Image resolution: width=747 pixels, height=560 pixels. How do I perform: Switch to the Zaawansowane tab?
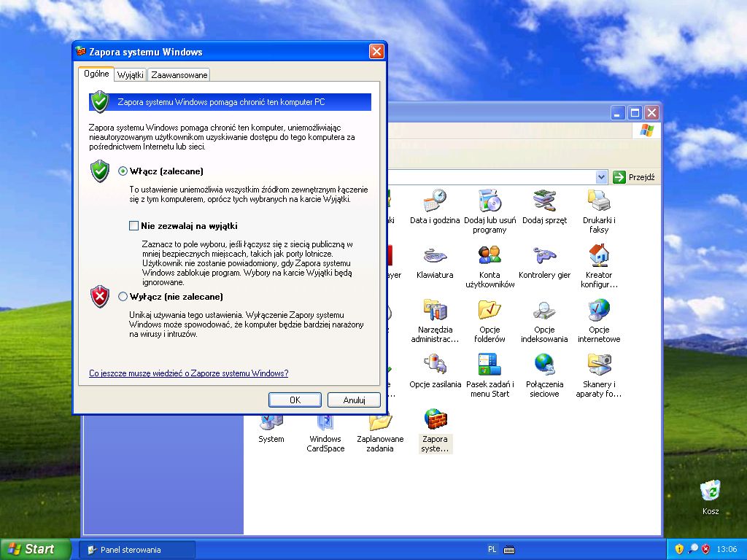point(179,75)
